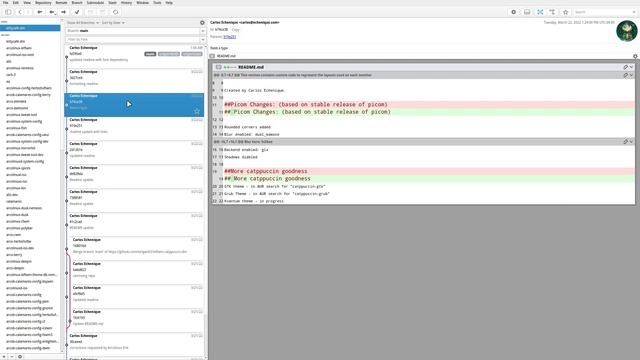
Task: Open the filter by path dropdown arrow
Action: click(202, 40)
